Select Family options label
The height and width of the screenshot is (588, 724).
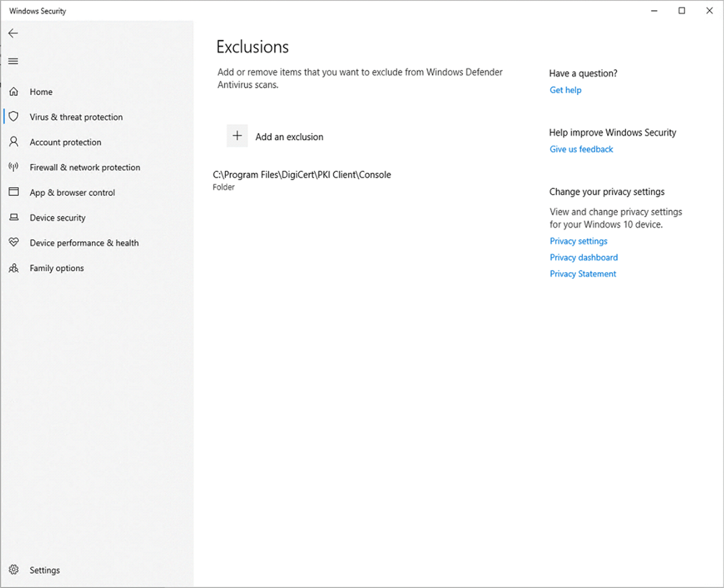click(57, 268)
